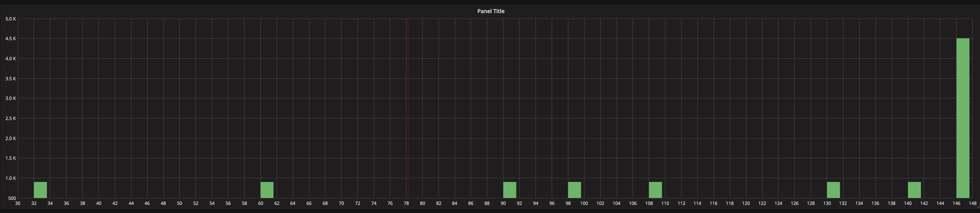Click the x-axis label 148
The width and height of the screenshot is (980, 213).
[x=972, y=204]
